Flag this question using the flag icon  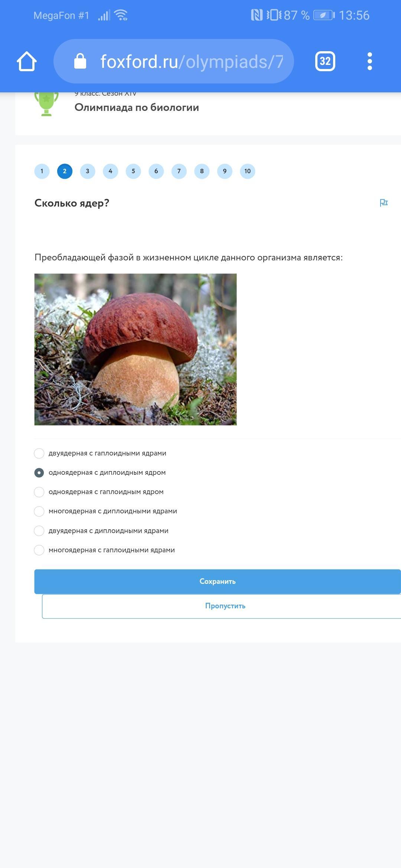point(384,203)
